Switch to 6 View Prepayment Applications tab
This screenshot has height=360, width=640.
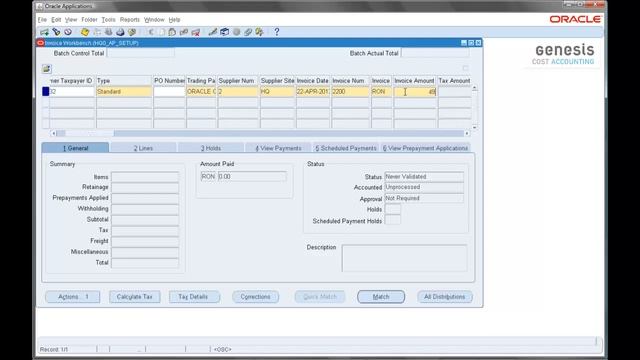coord(425,148)
